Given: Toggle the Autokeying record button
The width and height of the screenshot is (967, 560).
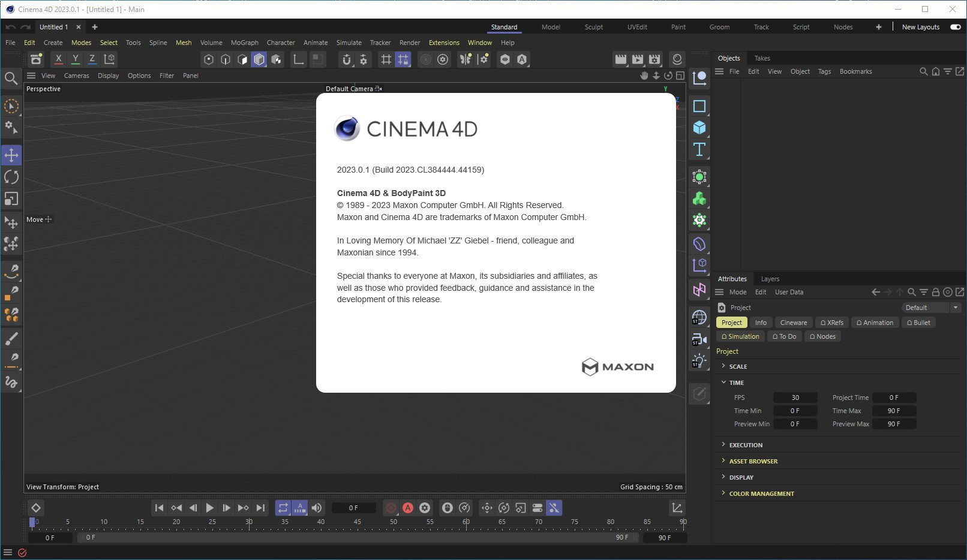Looking at the screenshot, I should (408, 508).
